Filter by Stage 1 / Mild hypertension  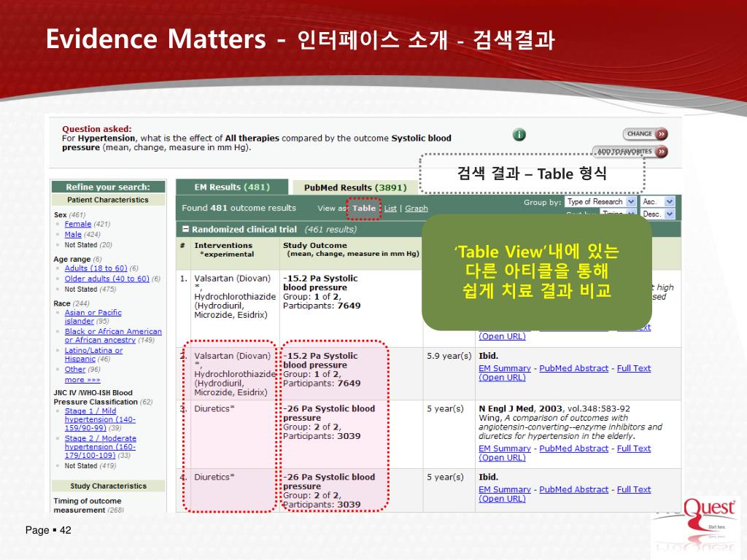coord(100,419)
